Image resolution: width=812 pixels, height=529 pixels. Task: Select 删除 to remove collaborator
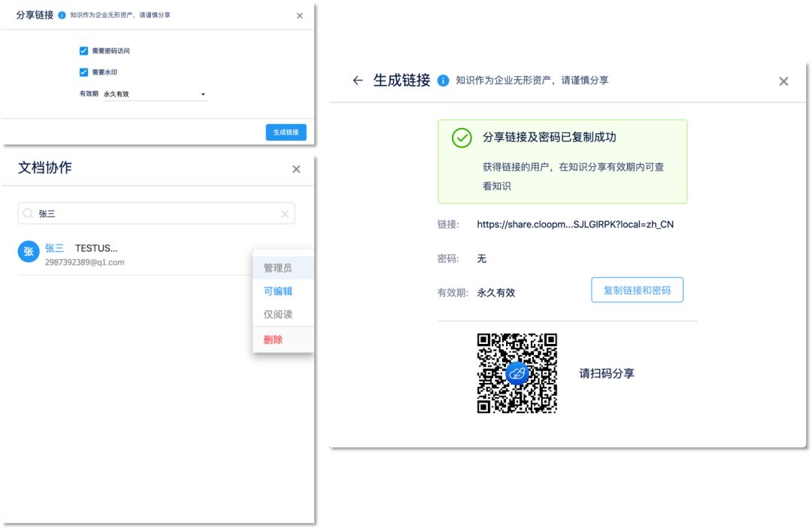point(273,339)
